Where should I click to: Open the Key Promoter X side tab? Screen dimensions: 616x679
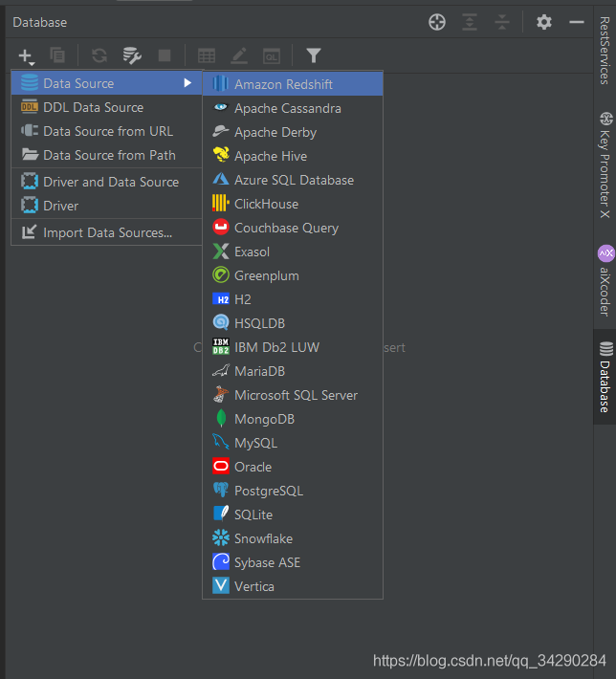pyautogui.click(x=605, y=165)
